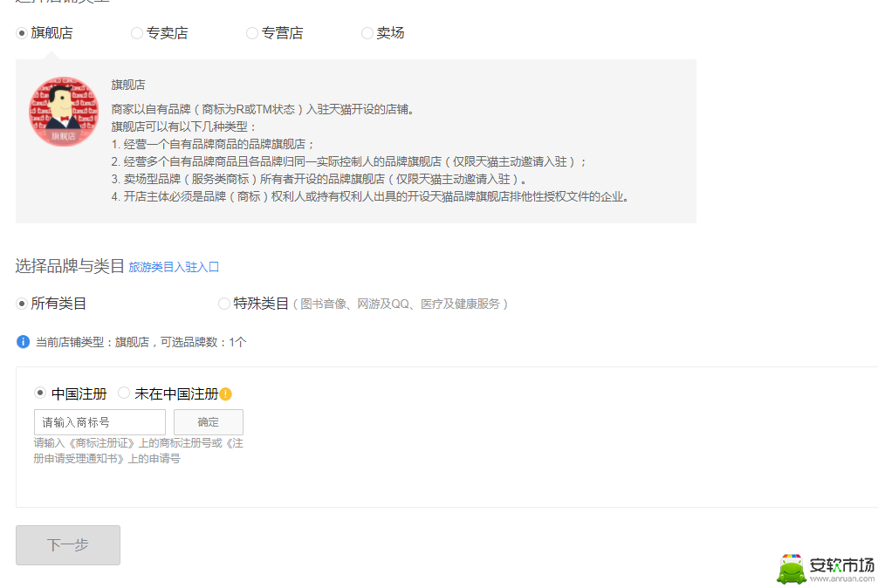Click the 选择品牌与类目 section heading
Screen dimensions: 878x588
click(x=70, y=266)
